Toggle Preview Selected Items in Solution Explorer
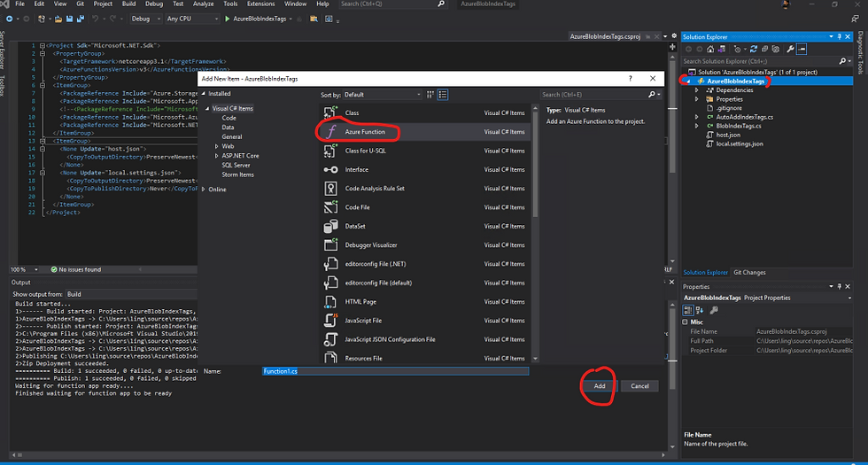 802,50
